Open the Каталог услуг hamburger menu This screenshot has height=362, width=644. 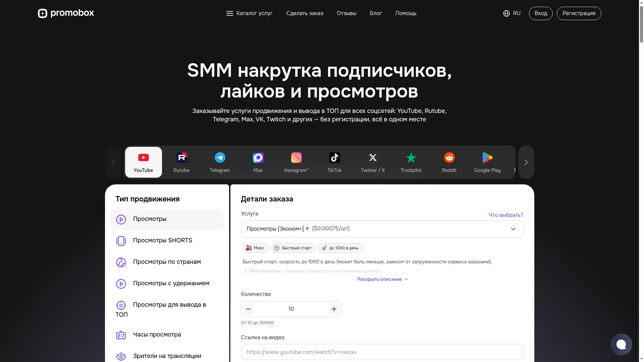click(x=249, y=13)
